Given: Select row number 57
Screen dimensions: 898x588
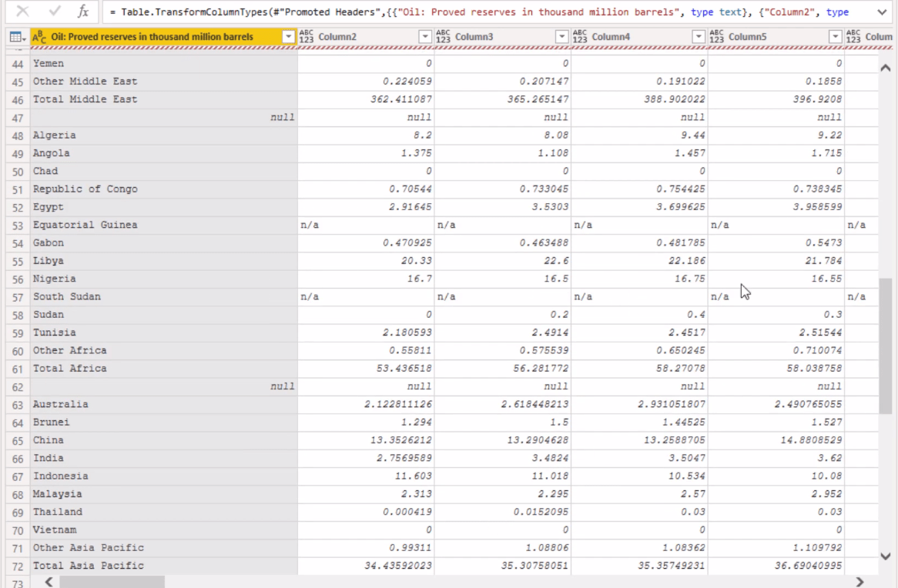Looking at the screenshot, I should pyautogui.click(x=18, y=297).
